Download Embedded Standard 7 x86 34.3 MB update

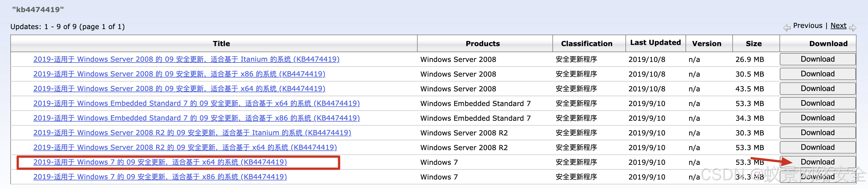coord(817,118)
